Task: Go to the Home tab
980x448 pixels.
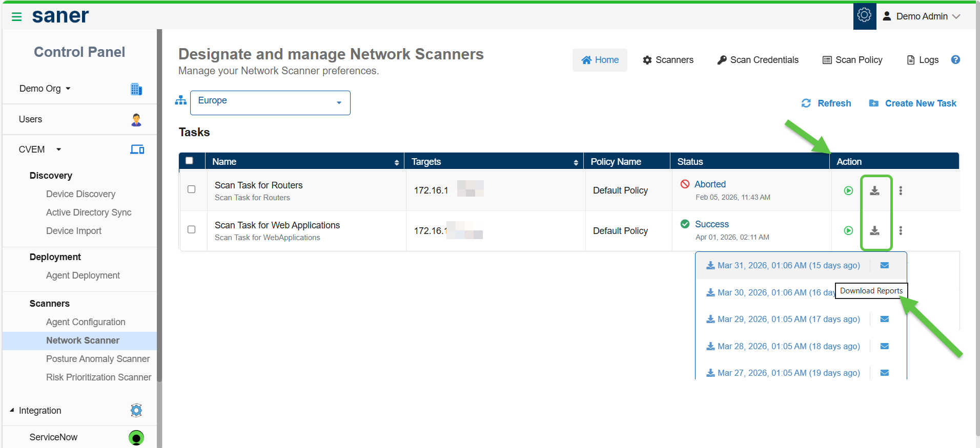Action: pos(600,60)
